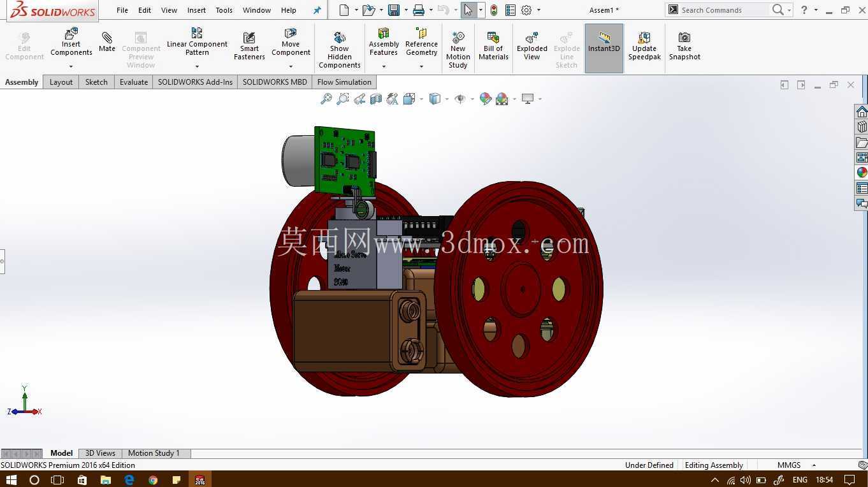Open the File Properties list icon

(x=510, y=10)
